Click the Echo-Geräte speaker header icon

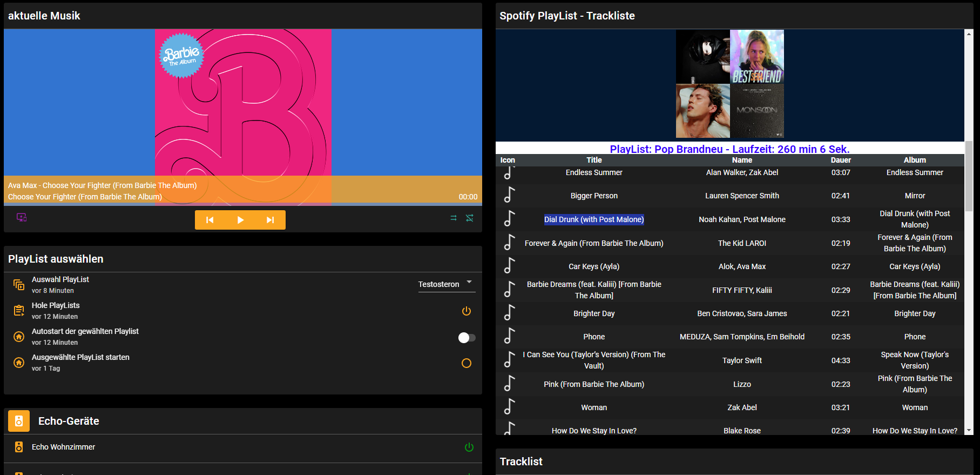(19, 421)
